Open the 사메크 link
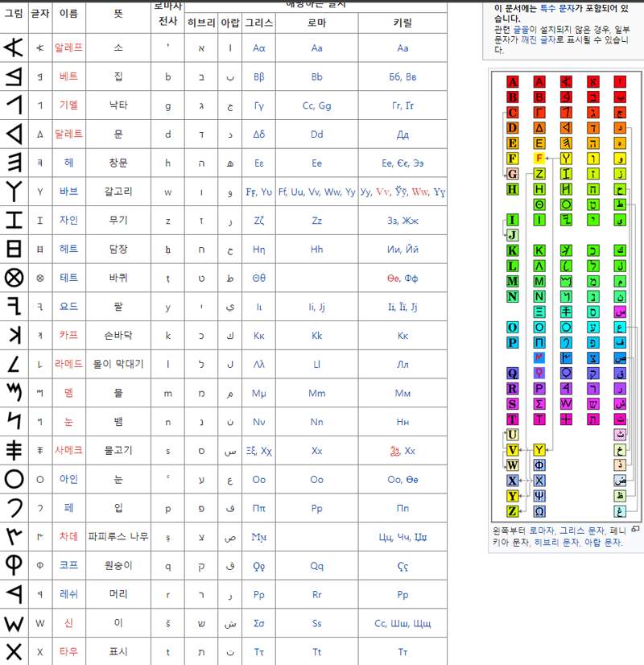Screen dimensions: 644x665 pyautogui.click(x=68, y=450)
